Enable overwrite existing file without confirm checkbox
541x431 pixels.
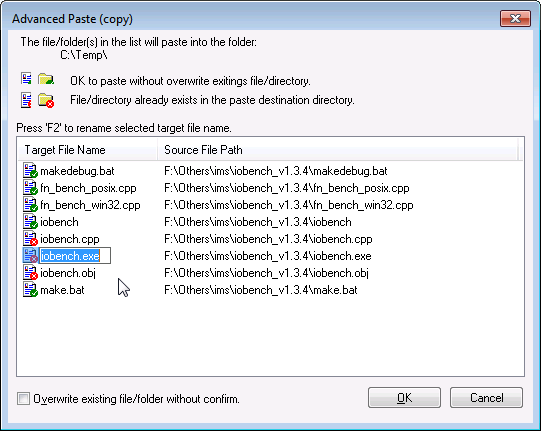pyautogui.click(x=23, y=399)
